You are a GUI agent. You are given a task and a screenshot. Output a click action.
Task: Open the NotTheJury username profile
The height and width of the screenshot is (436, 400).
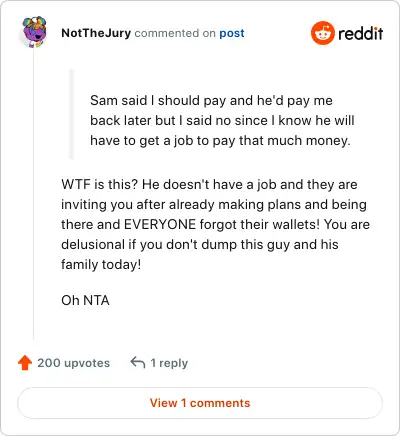coord(96,33)
